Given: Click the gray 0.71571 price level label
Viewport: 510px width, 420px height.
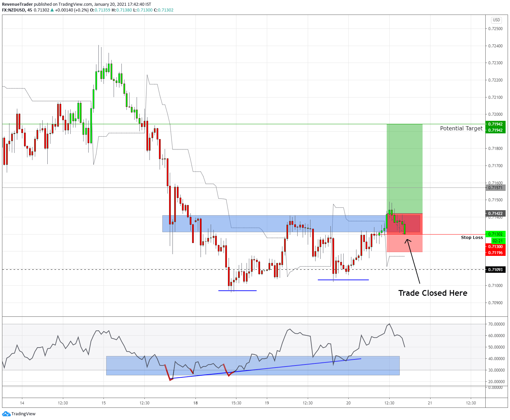Looking at the screenshot, I should tap(495, 188).
